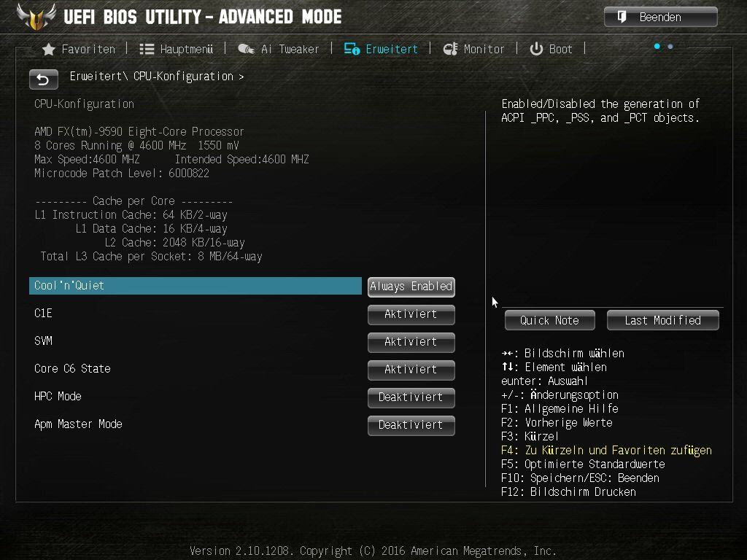Click the Ai Tweaker speed icon

246,49
